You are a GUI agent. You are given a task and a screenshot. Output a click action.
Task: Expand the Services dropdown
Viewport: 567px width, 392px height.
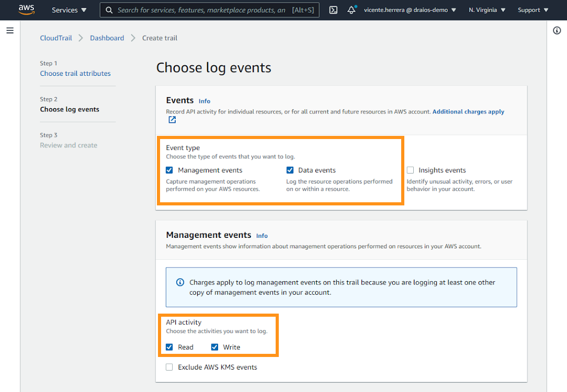69,10
